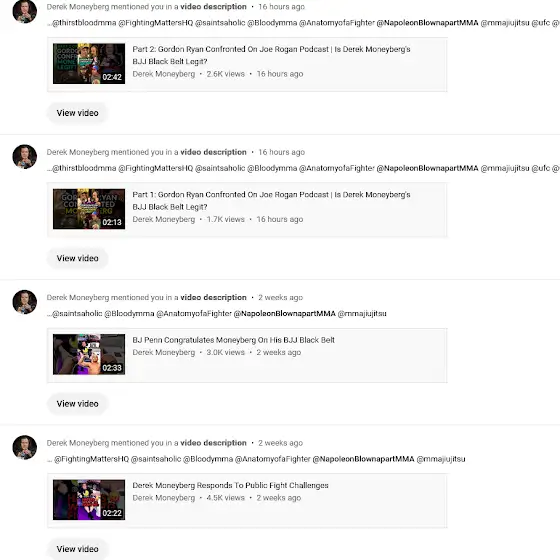Click the @NapoleonBlownapartMMA mention in the third notification
Screen dimensions: 560x560
285,314
